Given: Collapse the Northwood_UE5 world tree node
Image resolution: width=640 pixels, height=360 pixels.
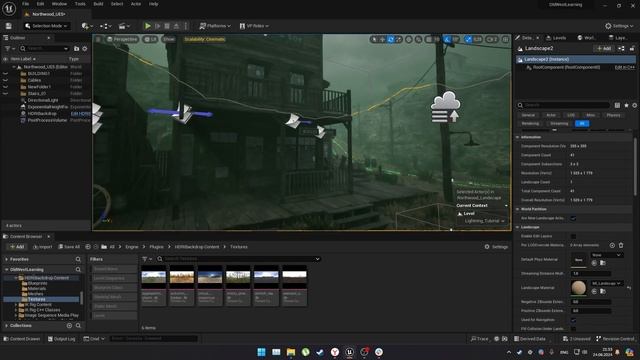Looking at the screenshot, I should pyautogui.click(x=14, y=67).
